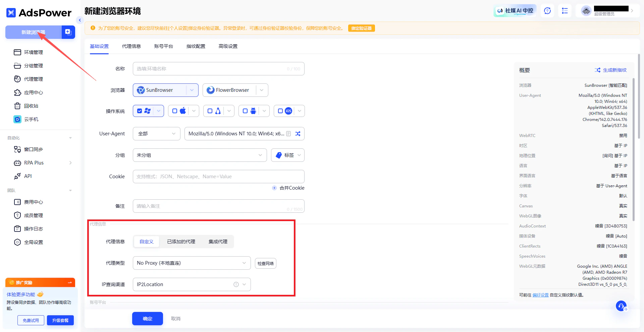Screen dimensions: 644x332
Task: Expand the RPA Plus submenu
Action: [70, 163]
